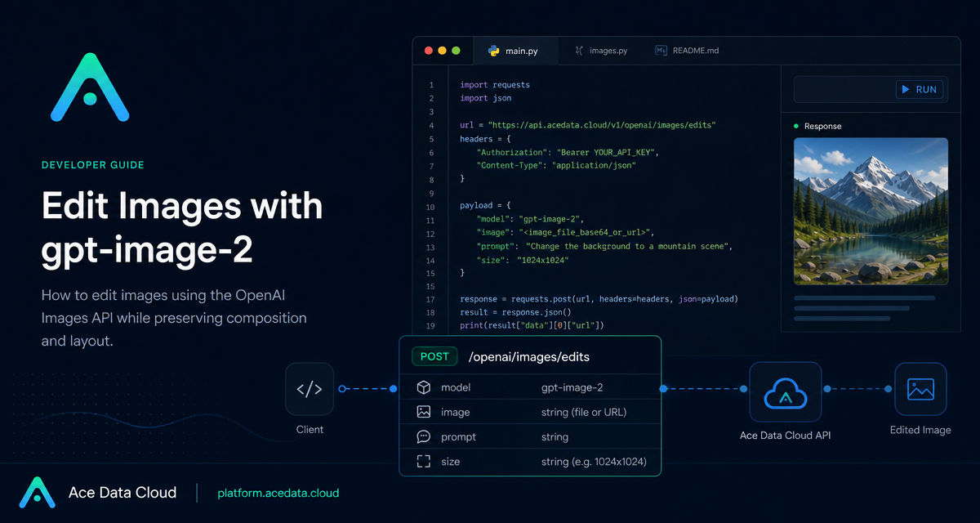The height and width of the screenshot is (523, 980).
Task: Click the green POST method badge
Action: tap(434, 356)
